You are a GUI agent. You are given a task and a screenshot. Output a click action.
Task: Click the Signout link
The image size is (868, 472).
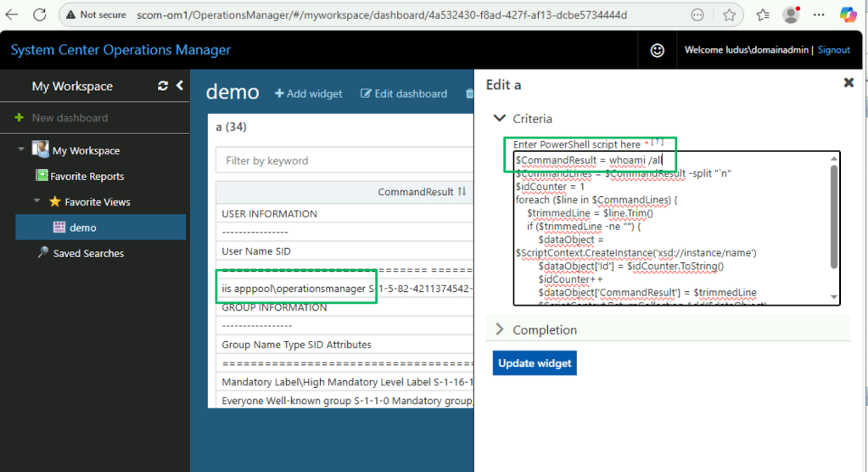pos(833,50)
